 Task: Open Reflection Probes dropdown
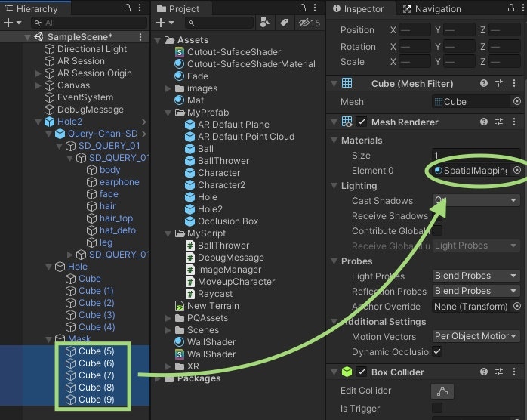click(476, 291)
